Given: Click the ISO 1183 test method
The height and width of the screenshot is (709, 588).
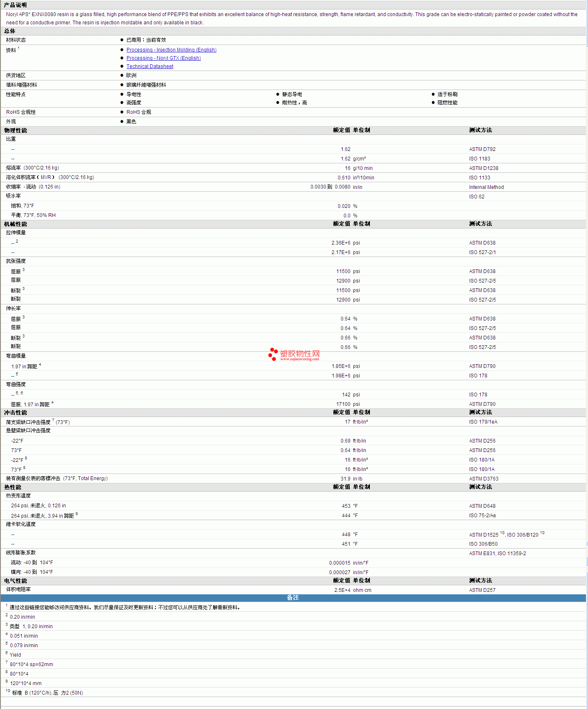Looking at the screenshot, I should click(480, 159).
